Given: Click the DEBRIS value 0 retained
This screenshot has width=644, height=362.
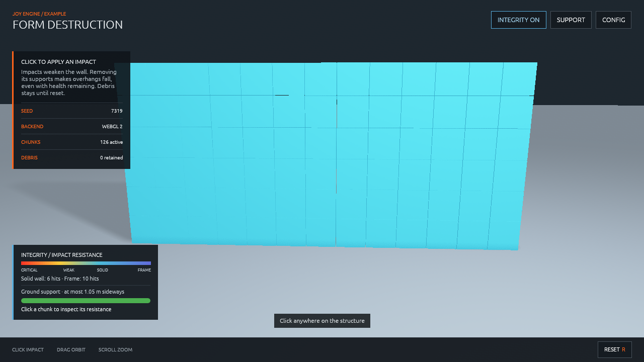Looking at the screenshot, I should click(x=111, y=157).
